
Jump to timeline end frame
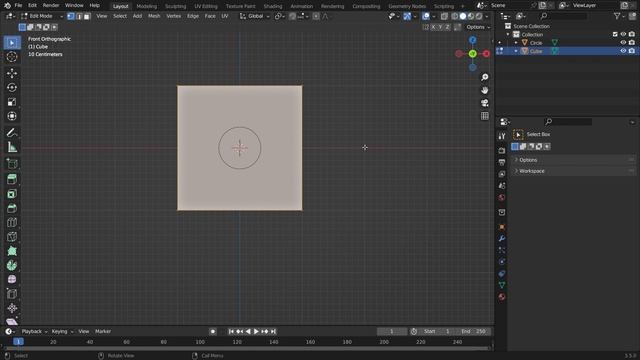click(273, 331)
